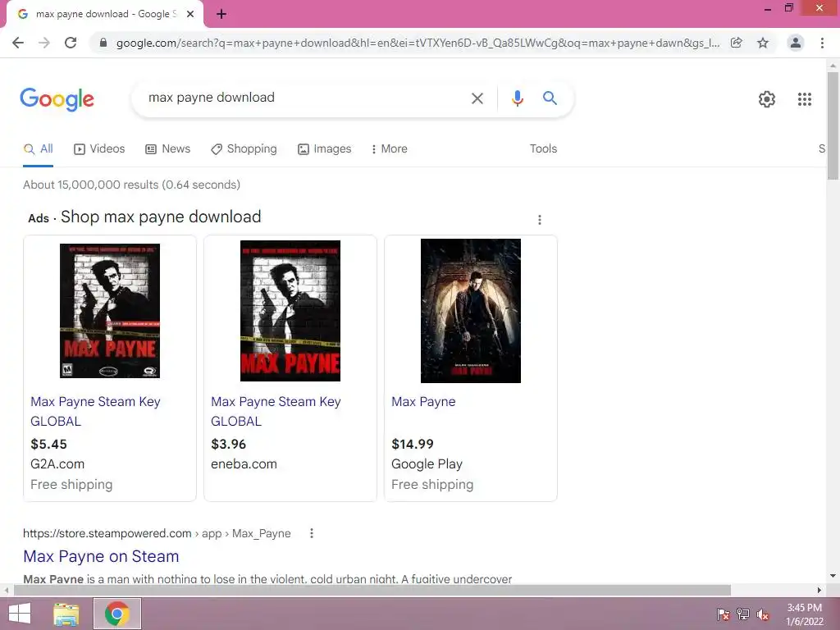Switch to the Images tab

(x=324, y=149)
